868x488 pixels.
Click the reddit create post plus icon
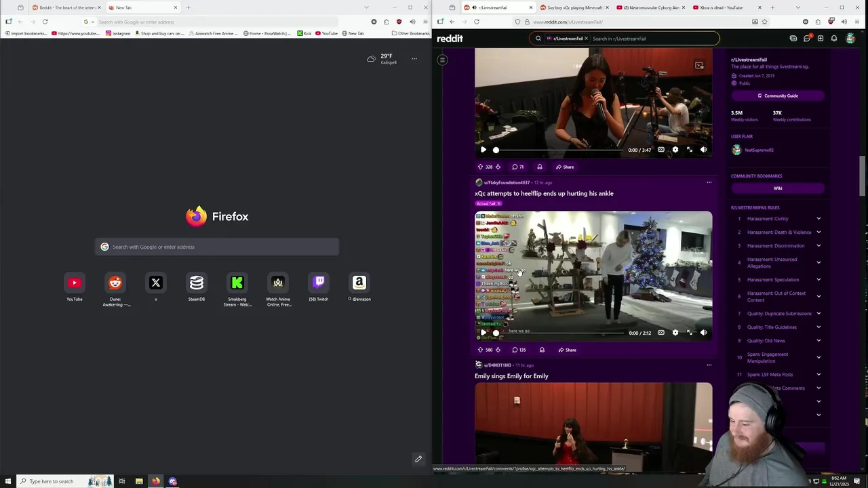[x=821, y=39]
